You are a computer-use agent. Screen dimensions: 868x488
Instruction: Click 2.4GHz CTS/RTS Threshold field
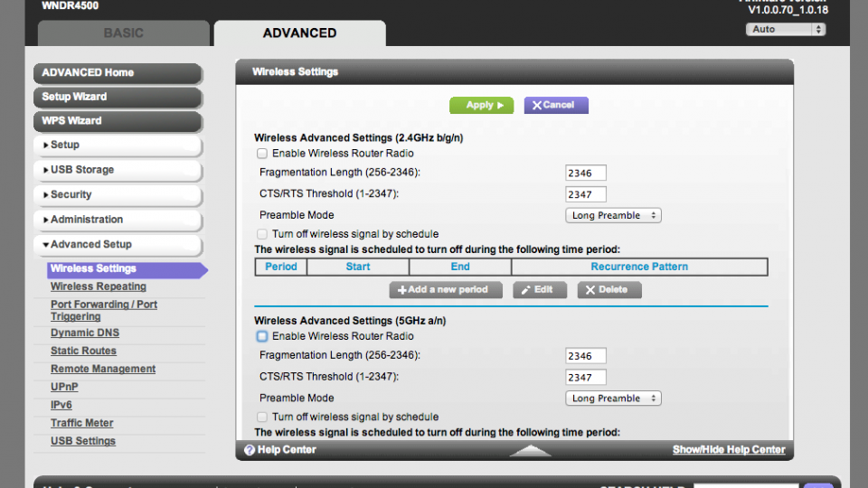pos(586,195)
